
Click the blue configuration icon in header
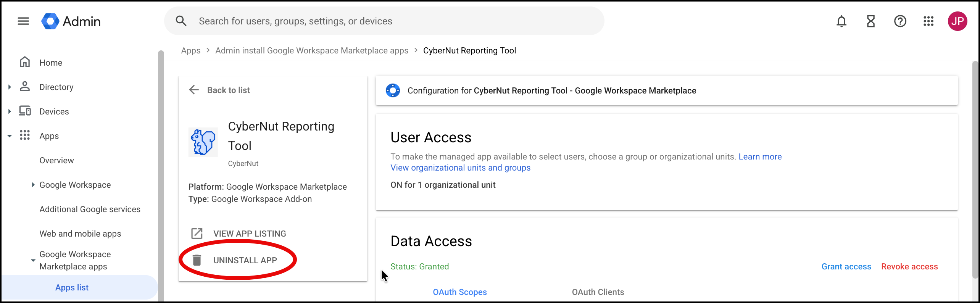393,90
